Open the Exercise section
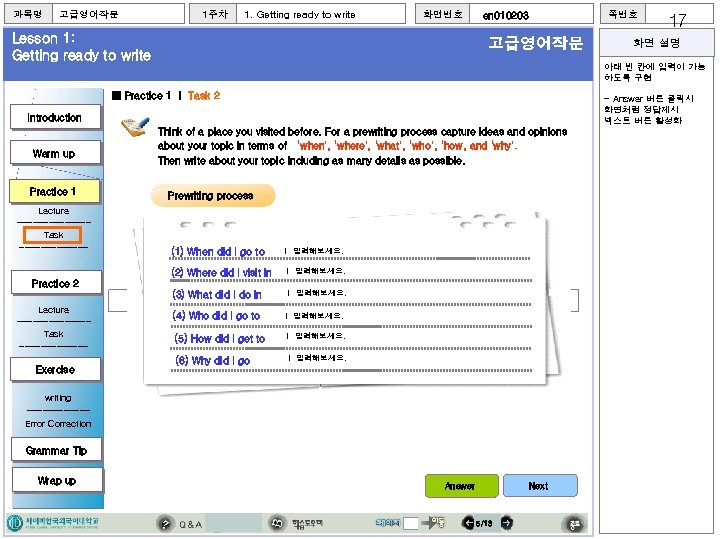The width and height of the screenshot is (720, 539). [x=55, y=370]
